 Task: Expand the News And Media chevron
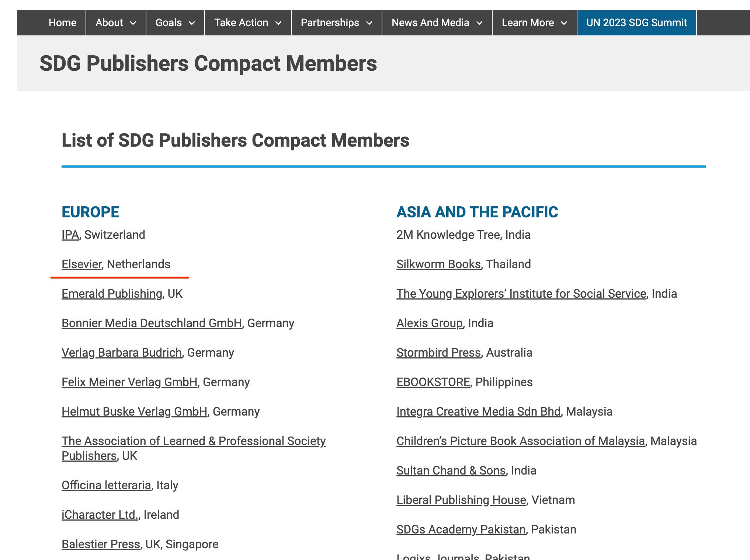coord(479,23)
